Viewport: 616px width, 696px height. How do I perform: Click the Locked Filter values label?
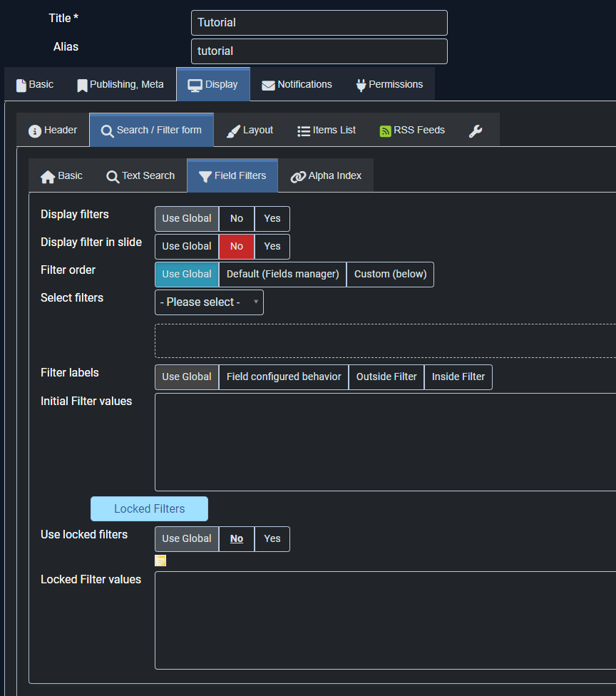[x=91, y=580]
